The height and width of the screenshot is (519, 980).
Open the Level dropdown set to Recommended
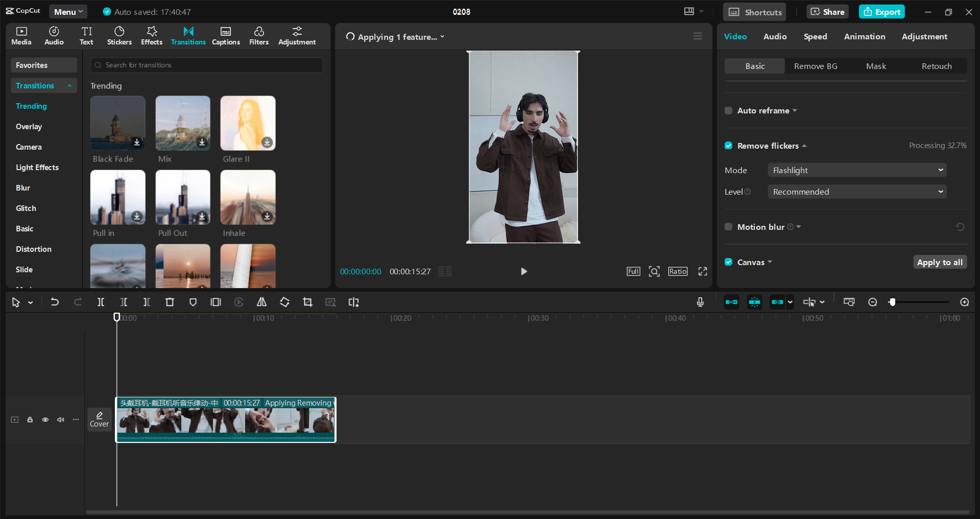(856, 192)
